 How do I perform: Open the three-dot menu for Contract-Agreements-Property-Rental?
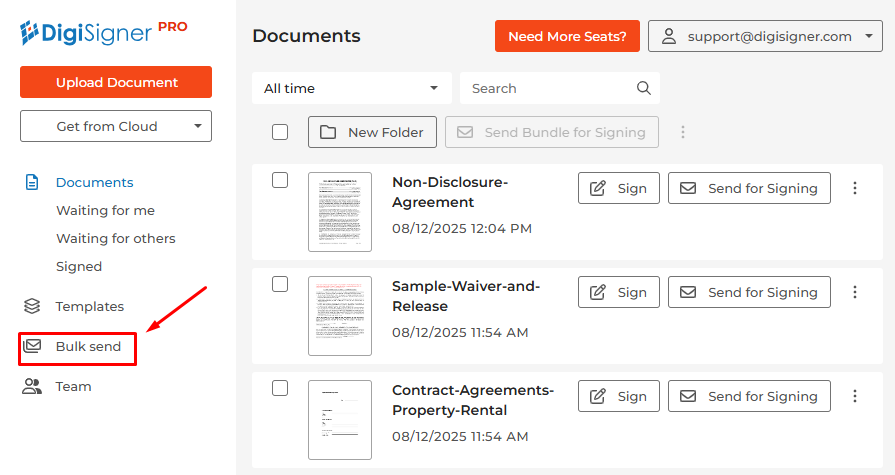click(x=854, y=396)
